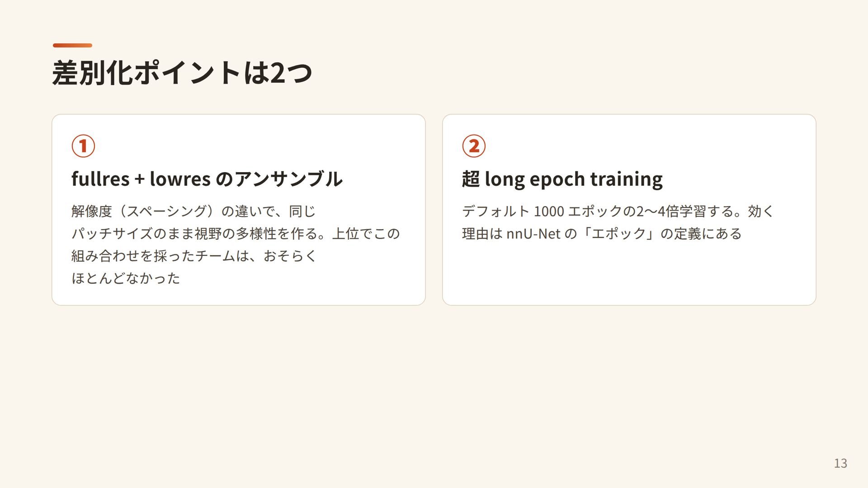Screen dimensions: 868x488
Task: Click the circled number 1 icon
Action: point(83,146)
